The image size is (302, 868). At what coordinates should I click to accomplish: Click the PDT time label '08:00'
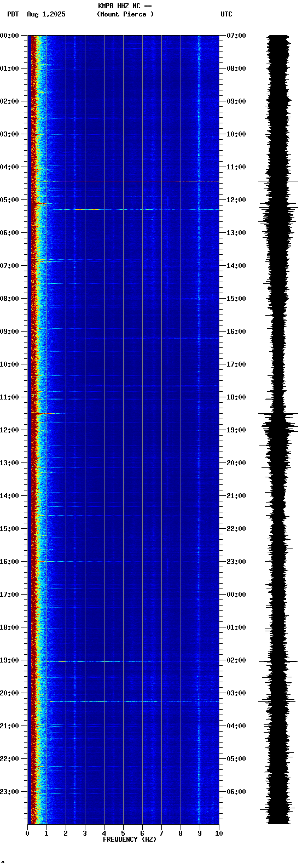9,299
